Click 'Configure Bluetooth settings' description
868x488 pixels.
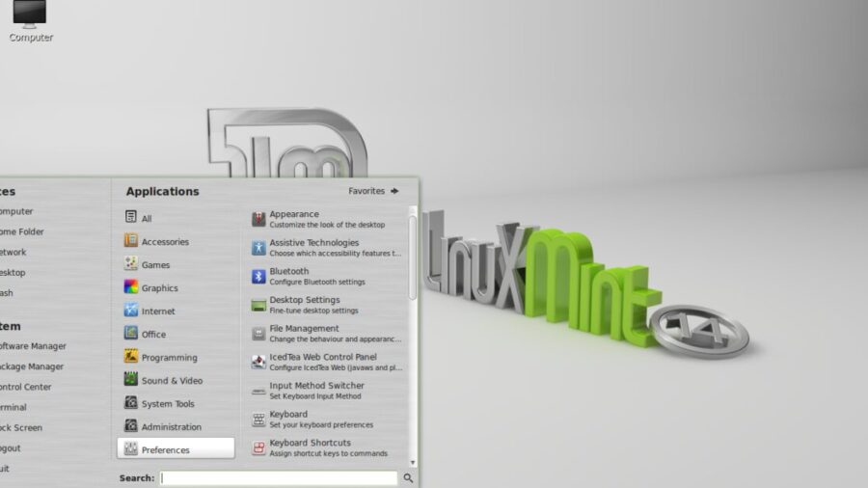(317, 283)
